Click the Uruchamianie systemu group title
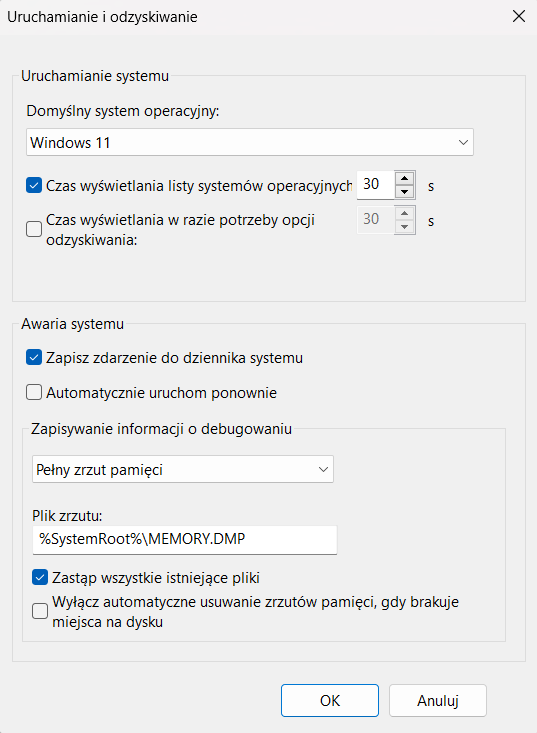Image resolution: width=537 pixels, height=733 pixels. [x=95, y=76]
